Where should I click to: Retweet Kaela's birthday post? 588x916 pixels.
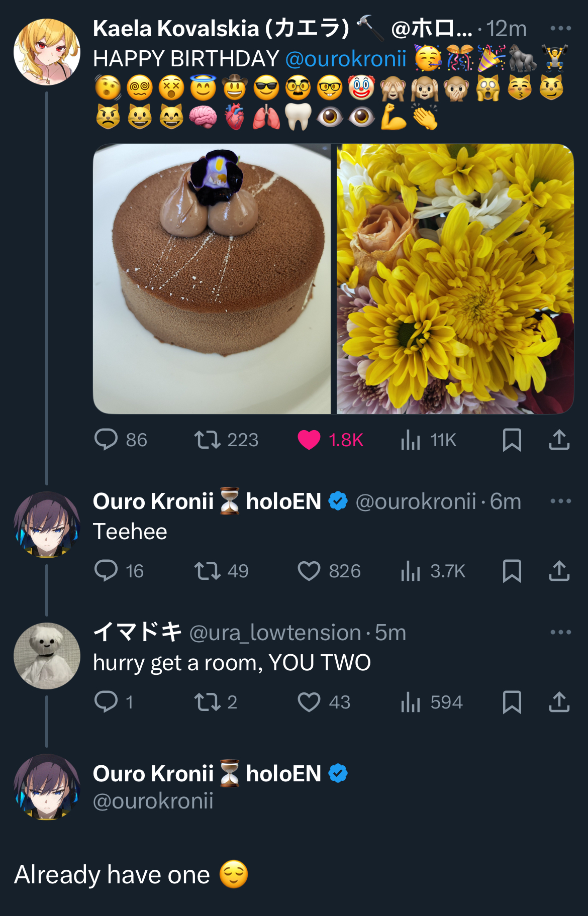click(x=208, y=440)
